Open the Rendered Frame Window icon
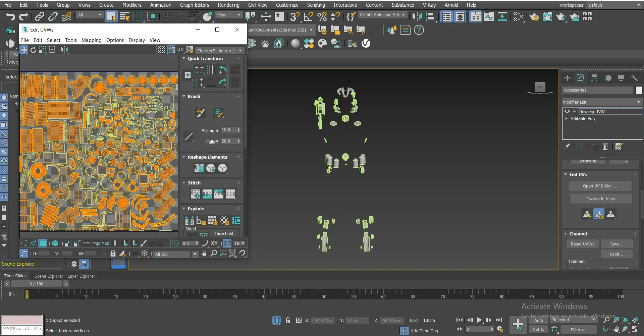This screenshot has height=336, width=644. [547, 16]
